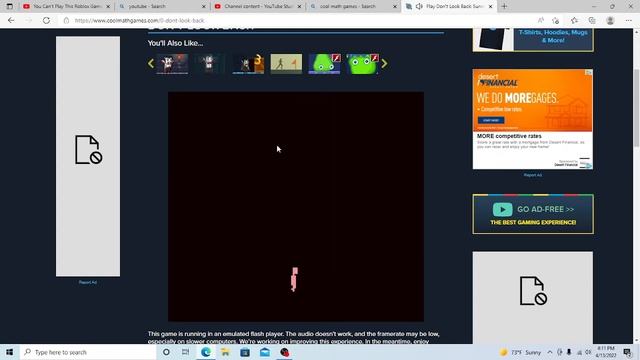
Task: Close the youtube - Search tab
Action: pyautogui.click(x=204, y=7)
